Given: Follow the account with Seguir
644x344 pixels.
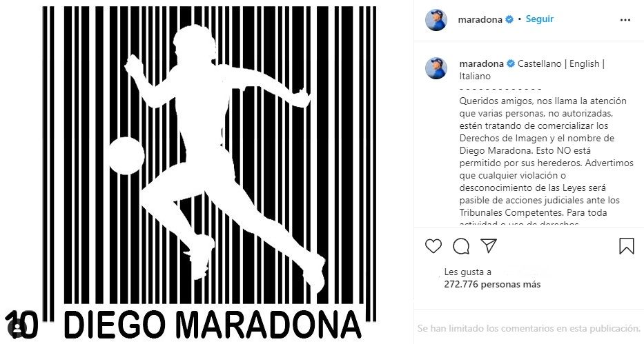Looking at the screenshot, I should 540,19.
